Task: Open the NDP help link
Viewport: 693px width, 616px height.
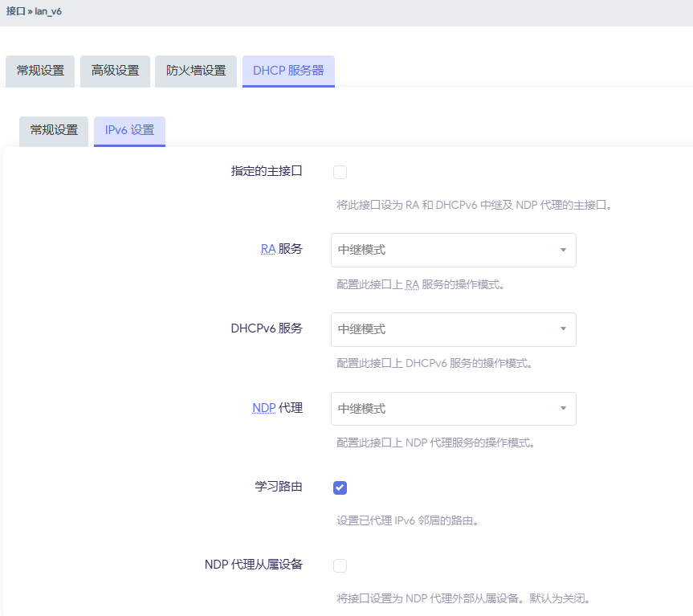Action: 263,408
